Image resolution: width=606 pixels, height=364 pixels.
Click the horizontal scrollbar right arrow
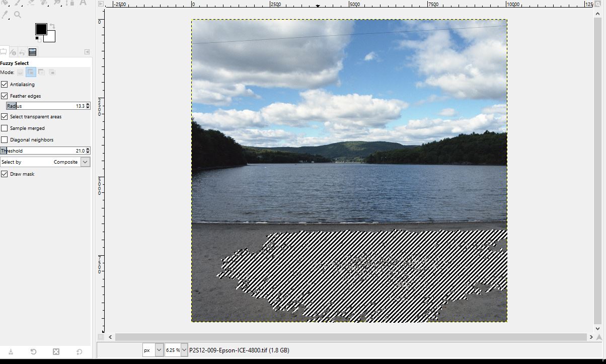click(591, 337)
